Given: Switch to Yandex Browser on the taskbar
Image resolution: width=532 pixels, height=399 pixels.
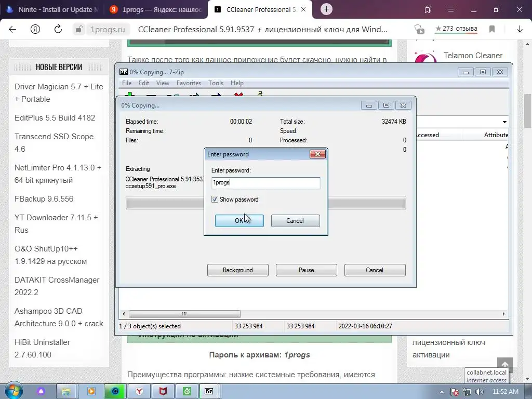Looking at the screenshot, I should 139,392.
